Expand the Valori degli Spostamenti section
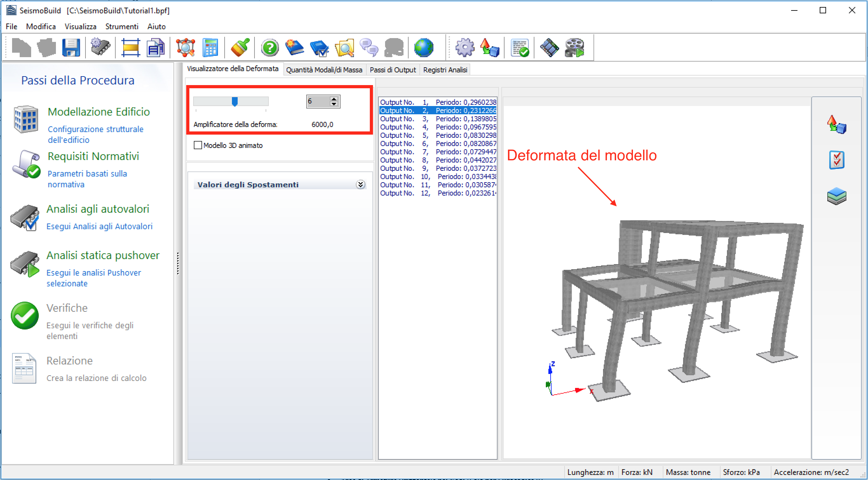 click(x=361, y=184)
